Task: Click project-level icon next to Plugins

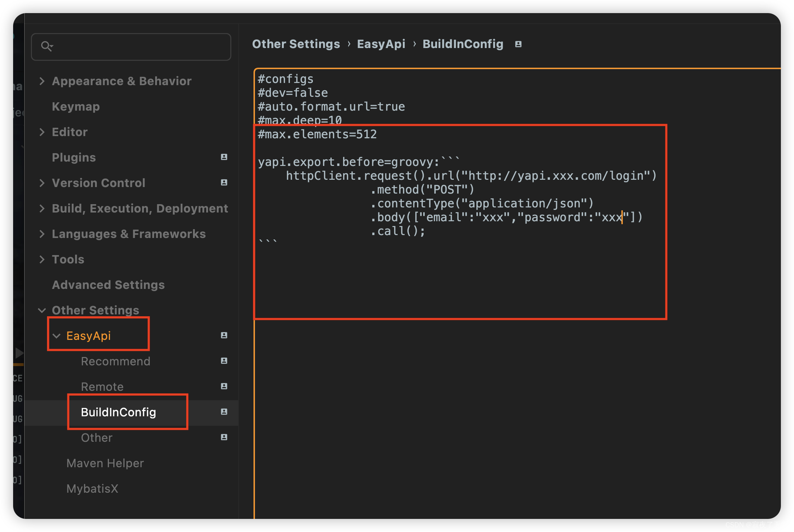Action: click(x=224, y=157)
